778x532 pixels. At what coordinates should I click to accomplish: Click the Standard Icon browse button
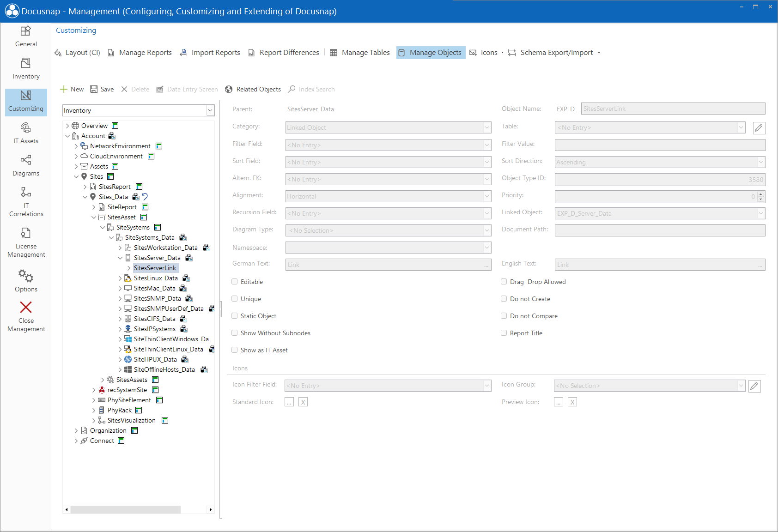[x=289, y=402]
